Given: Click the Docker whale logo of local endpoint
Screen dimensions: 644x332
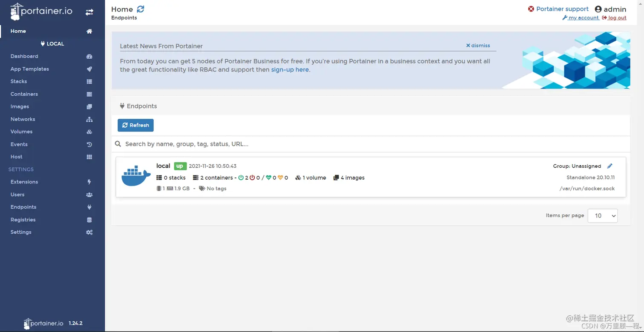Looking at the screenshot, I should [136, 176].
